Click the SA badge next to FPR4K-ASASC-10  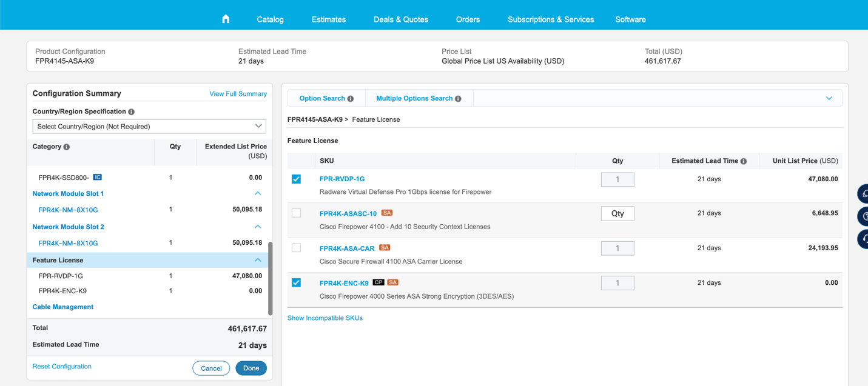(387, 213)
